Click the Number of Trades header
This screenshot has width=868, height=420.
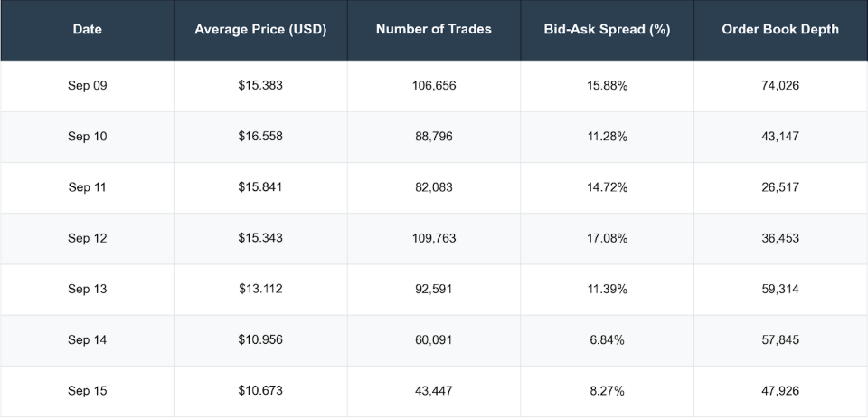[x=433, y=29]
